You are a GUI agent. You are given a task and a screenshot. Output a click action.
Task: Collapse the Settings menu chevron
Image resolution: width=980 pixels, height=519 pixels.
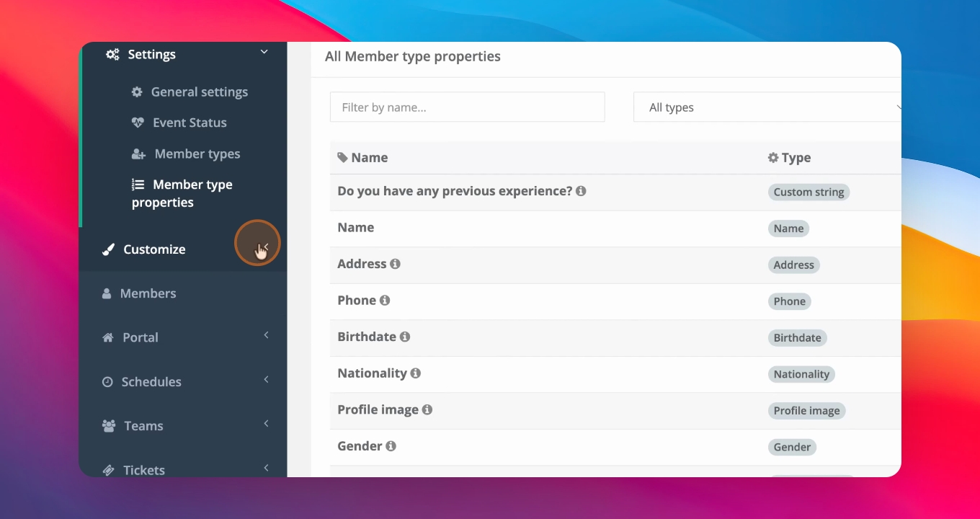[264, 52]
